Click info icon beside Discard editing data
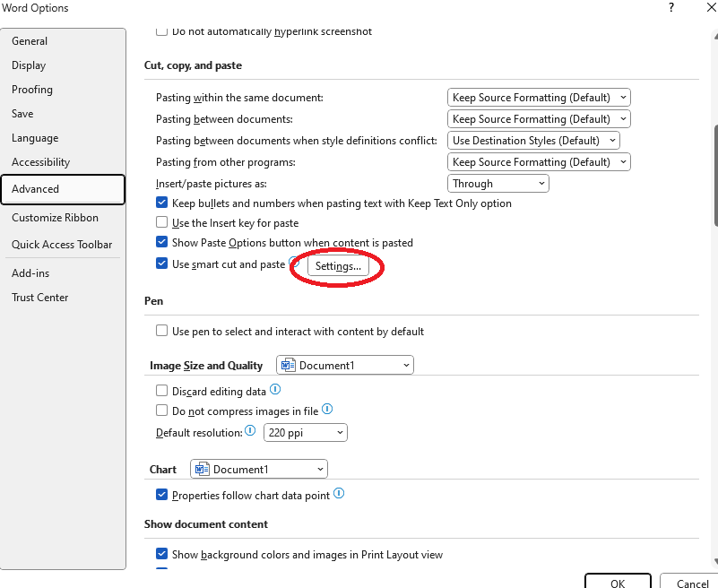 click(x=275, y=390)
